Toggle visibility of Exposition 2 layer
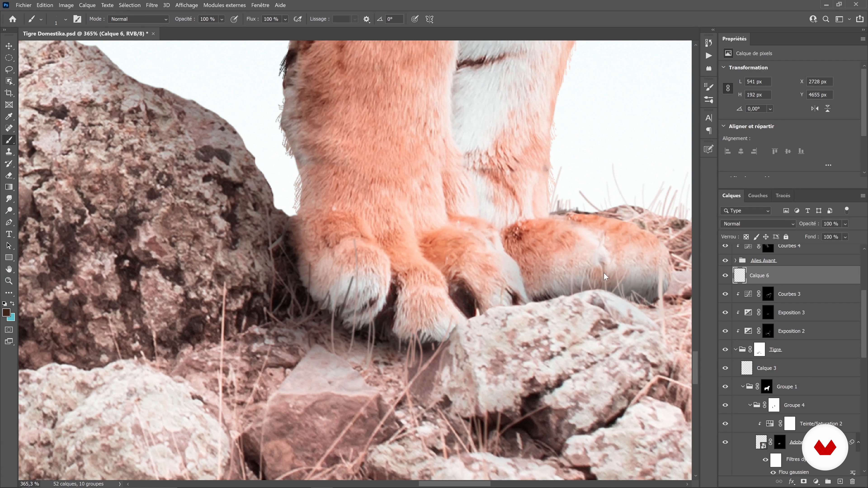 tap(725, 331)
